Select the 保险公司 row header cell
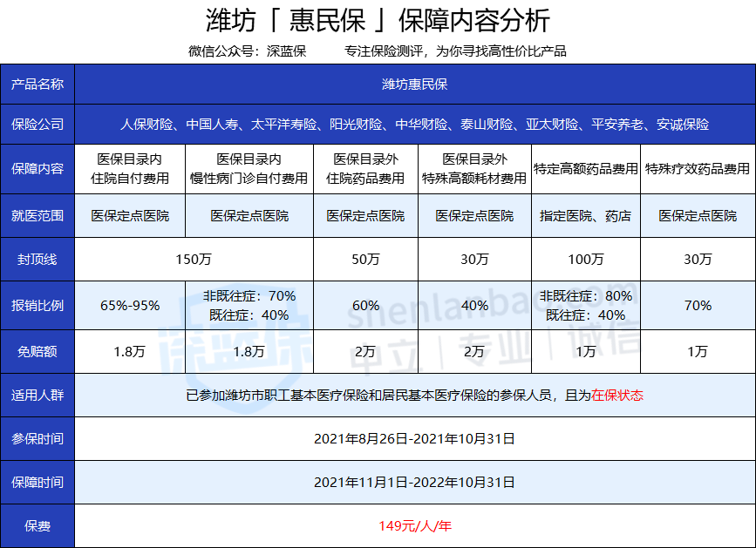Viewport: 756px width, 548px height. coord(37,125)
